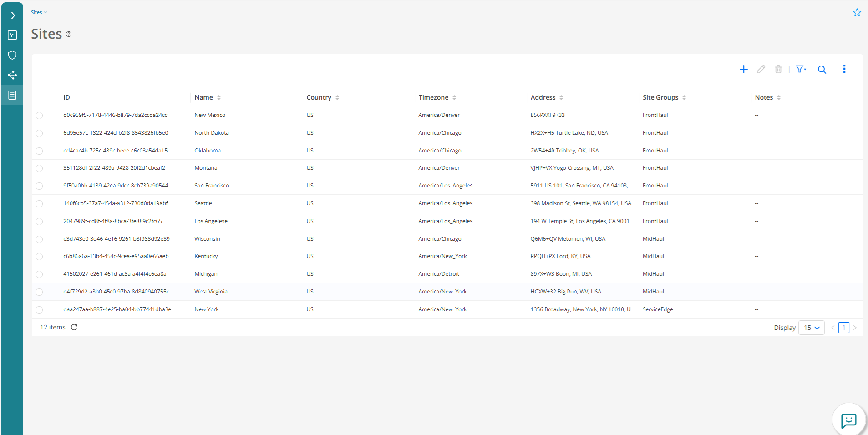
Task: Sort table by Name column
Action: (219, 97)
